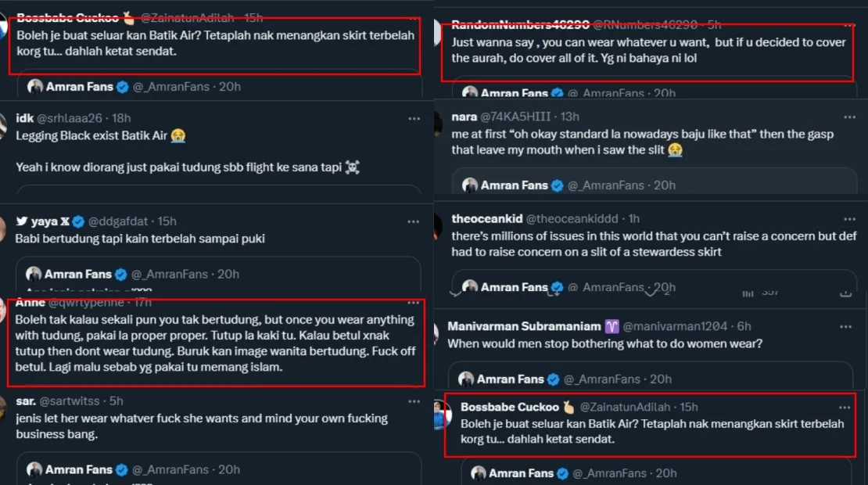Click the ellipsis icon on theoceankid's tweet

[845, 219]
